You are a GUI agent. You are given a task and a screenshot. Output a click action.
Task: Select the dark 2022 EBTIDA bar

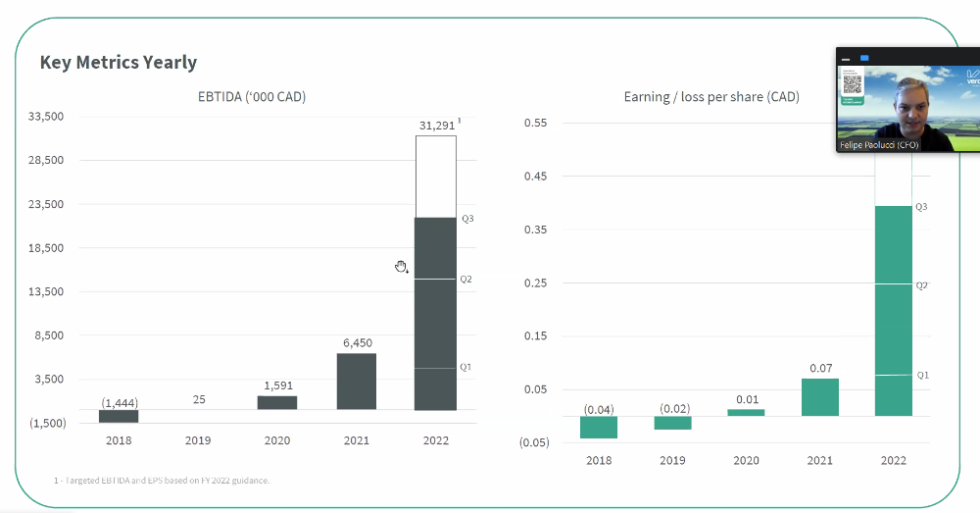pos(435,314)
